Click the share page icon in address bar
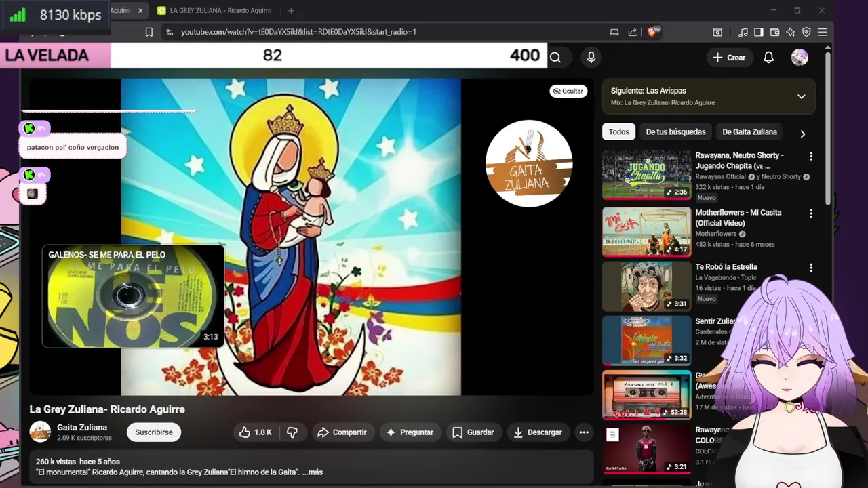 (x=633, y=32)
